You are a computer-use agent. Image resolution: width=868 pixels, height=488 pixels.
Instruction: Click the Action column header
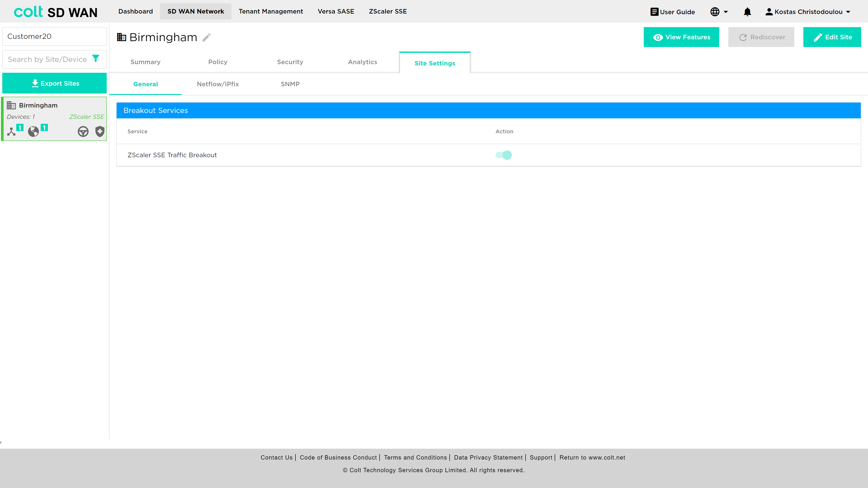coord(505,131)
